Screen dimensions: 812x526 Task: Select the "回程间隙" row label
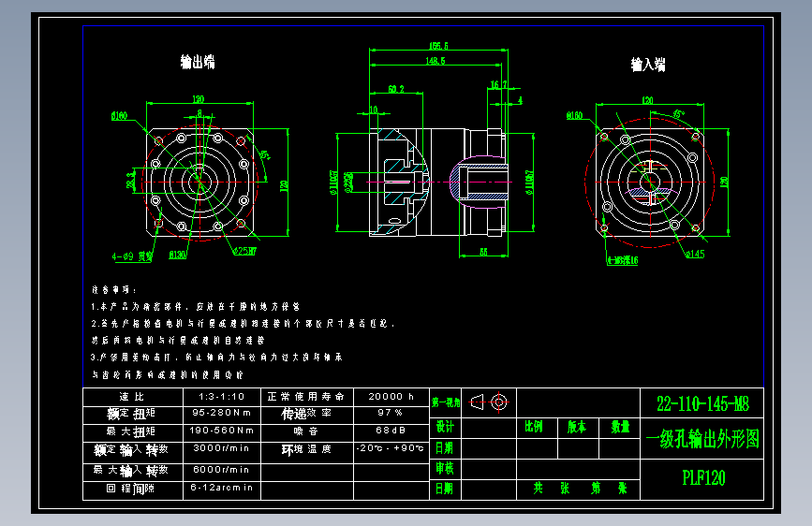(x=130, y=489)
